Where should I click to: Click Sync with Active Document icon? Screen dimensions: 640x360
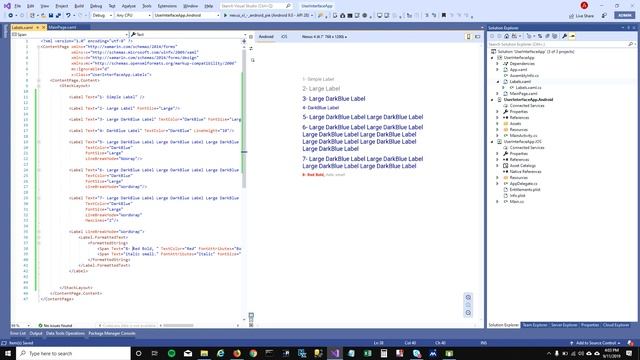pos(540,36)
